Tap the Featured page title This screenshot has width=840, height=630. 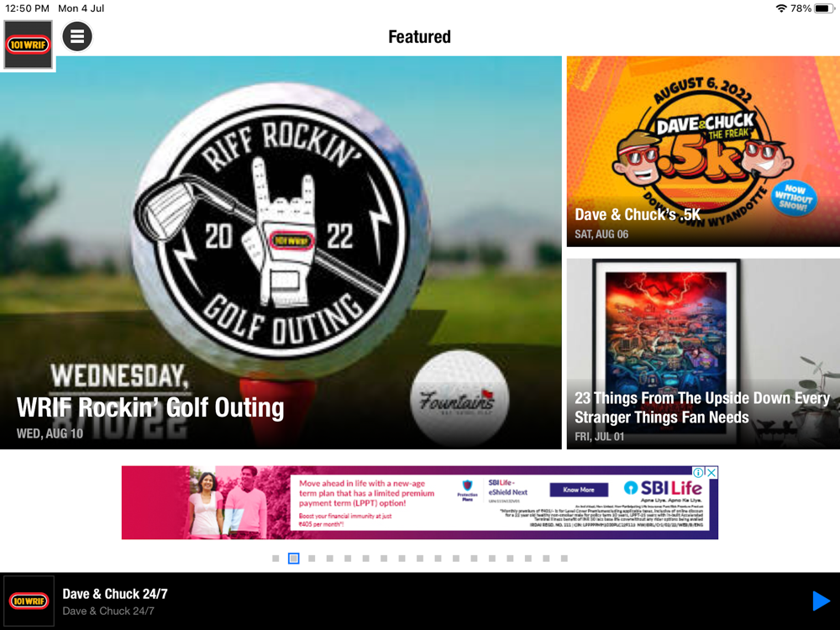click(x=419, y=37)
